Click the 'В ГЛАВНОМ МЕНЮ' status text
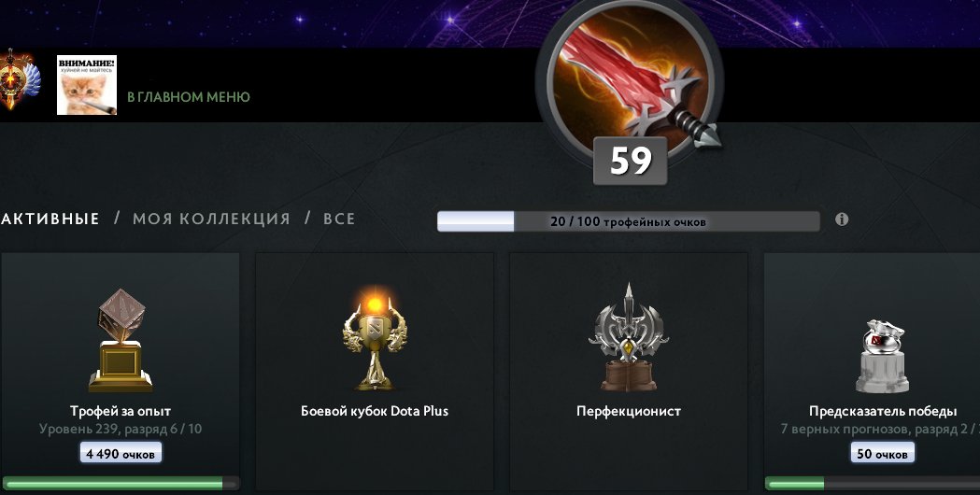Screen dimensions: 980x495 coord(189,97)
